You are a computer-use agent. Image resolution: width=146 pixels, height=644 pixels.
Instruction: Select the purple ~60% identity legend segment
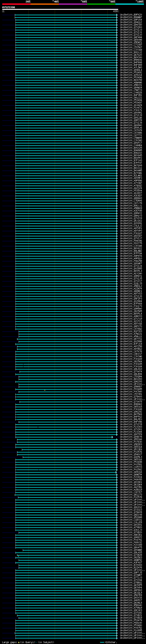(73, 4)
